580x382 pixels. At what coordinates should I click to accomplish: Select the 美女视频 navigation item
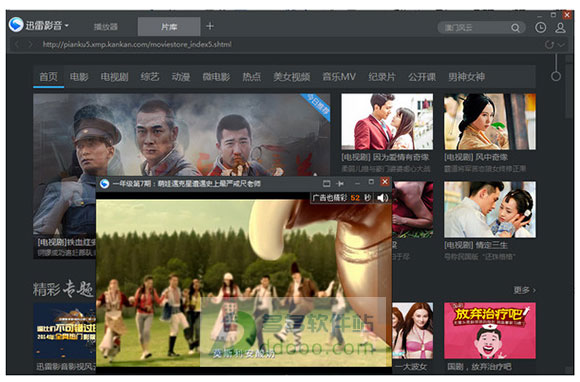pos(291,77)
